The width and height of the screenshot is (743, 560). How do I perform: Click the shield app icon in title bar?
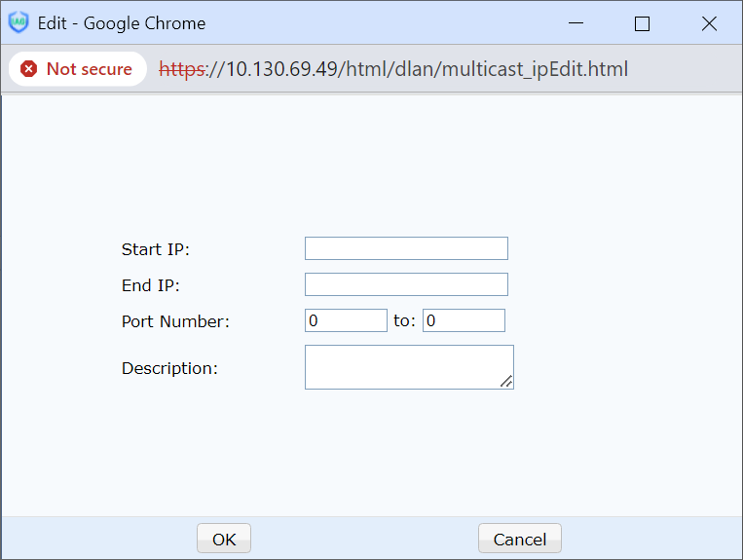point(19,23)
